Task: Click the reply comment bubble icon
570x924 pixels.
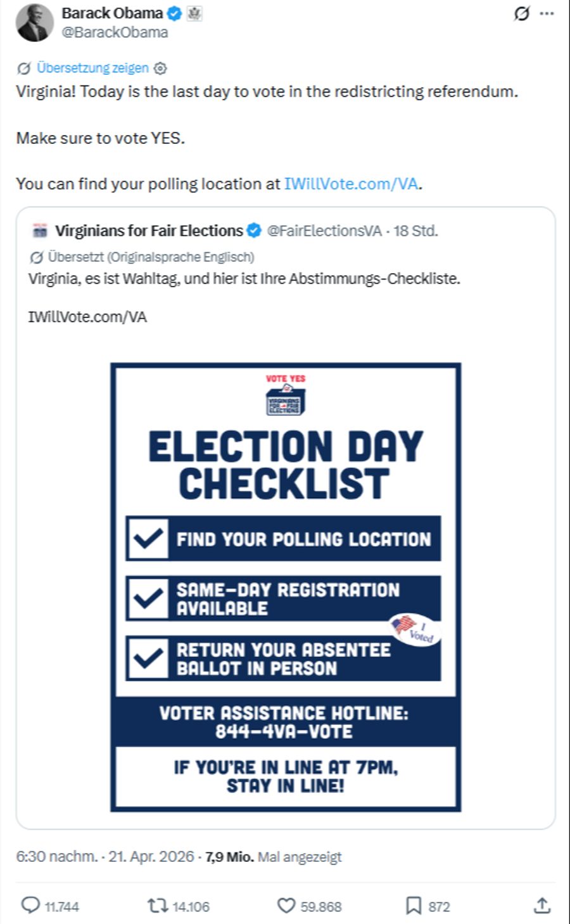Action: (30, 905)
